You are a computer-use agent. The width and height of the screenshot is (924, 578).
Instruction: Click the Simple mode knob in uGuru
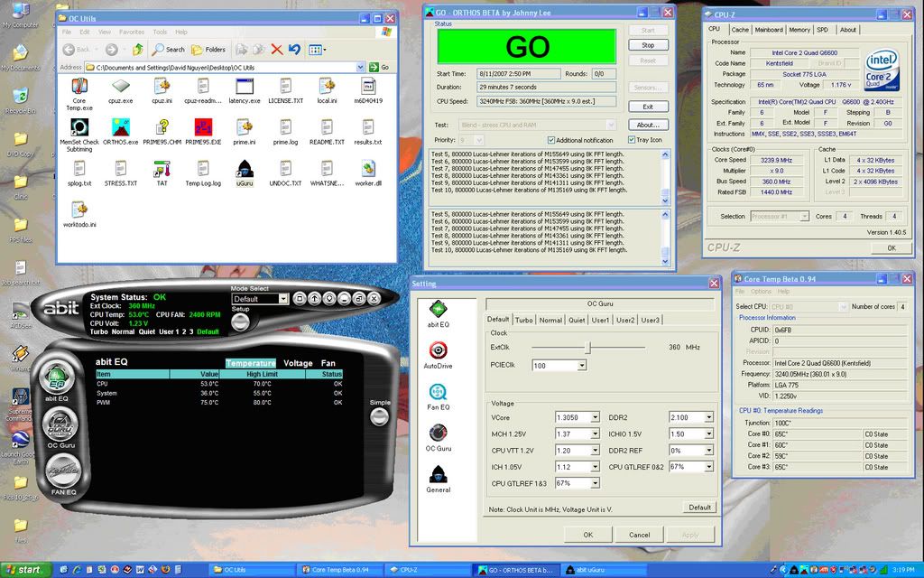(380, 416)
